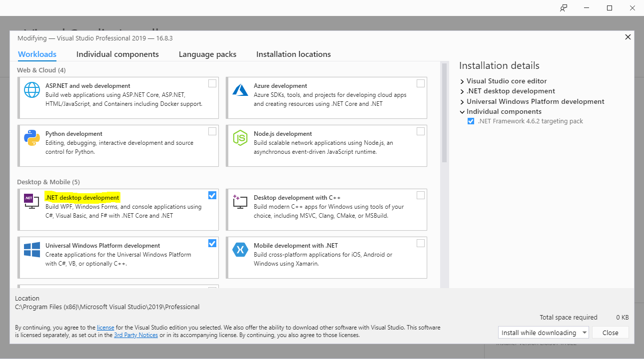Click the Close button
Viewport: 644px width, 359px height.
[610, 333]
